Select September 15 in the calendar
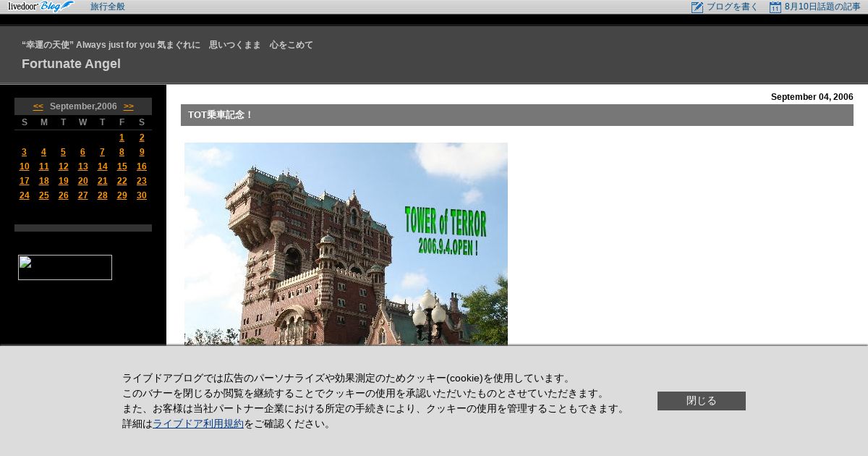The height and width of the screenshot is (456, 868). pos(122,166)
